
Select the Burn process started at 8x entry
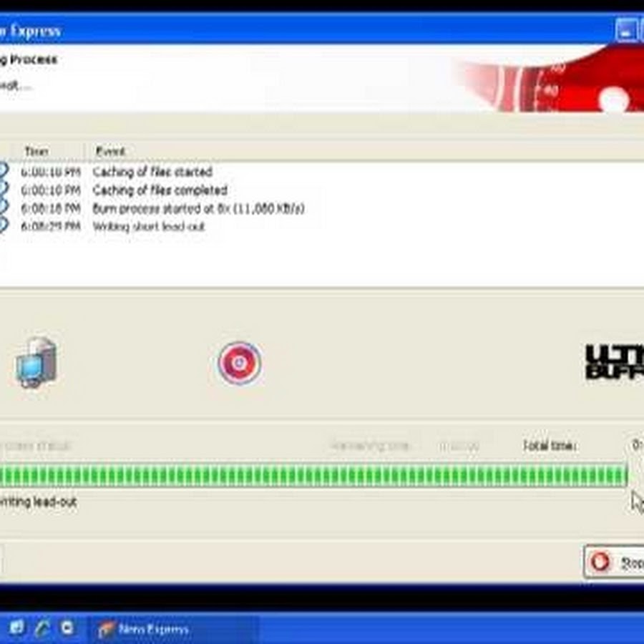[198, 208]
